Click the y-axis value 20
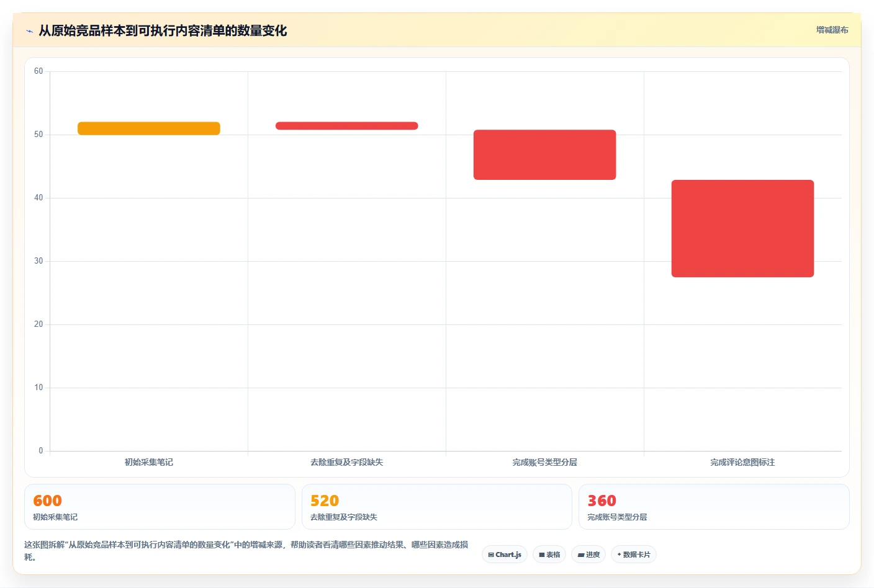This screenshot has height=588, width=874. (x=38, y=324)
